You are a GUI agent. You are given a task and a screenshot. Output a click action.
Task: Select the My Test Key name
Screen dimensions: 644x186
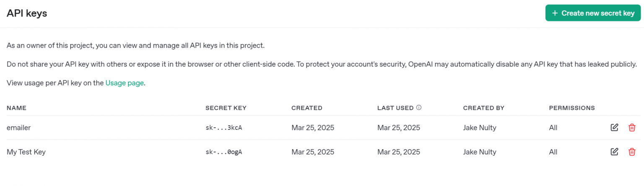(x=26, y=152)
